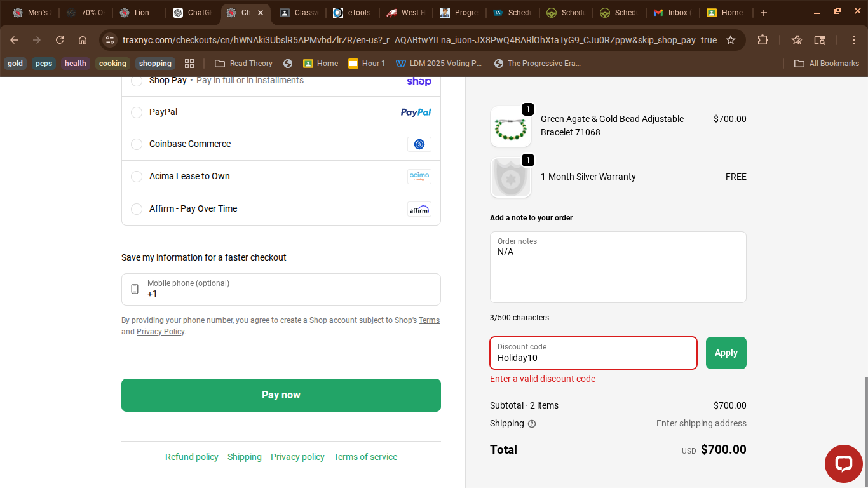Switch to the ChatGPT tab
The image size is (868, 488).
193,13
